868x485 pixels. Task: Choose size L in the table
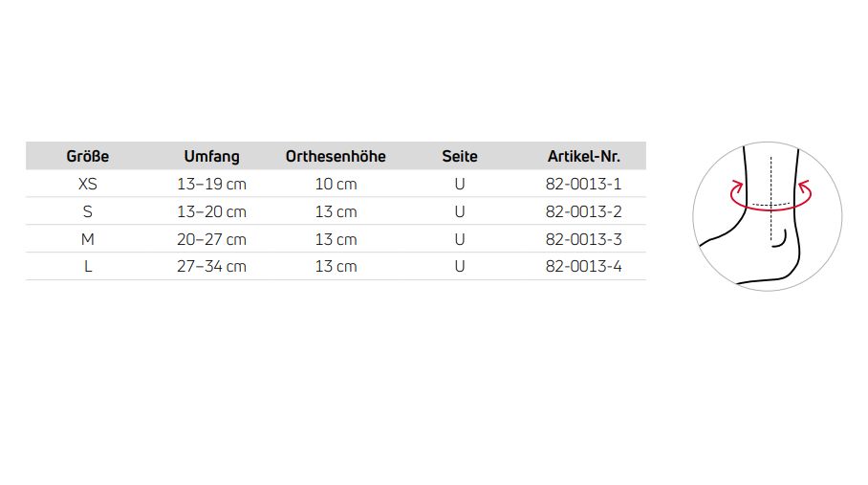tap(87, 267)
